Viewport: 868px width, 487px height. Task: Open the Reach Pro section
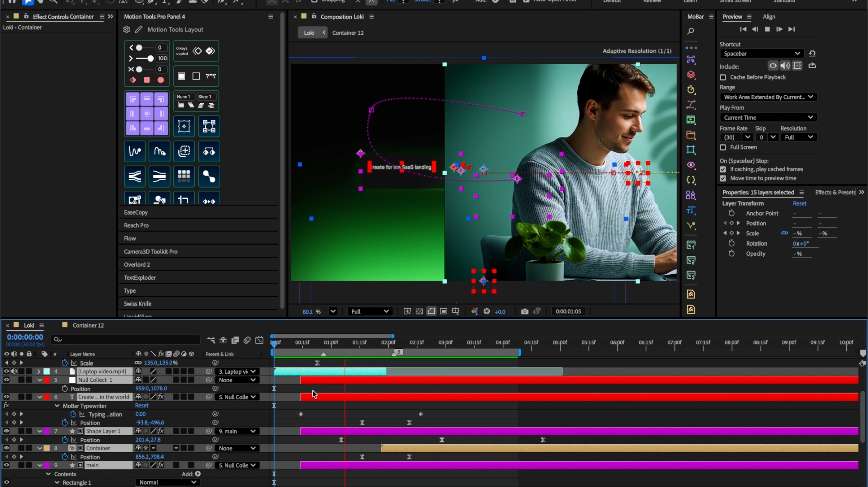click(136, 225)
